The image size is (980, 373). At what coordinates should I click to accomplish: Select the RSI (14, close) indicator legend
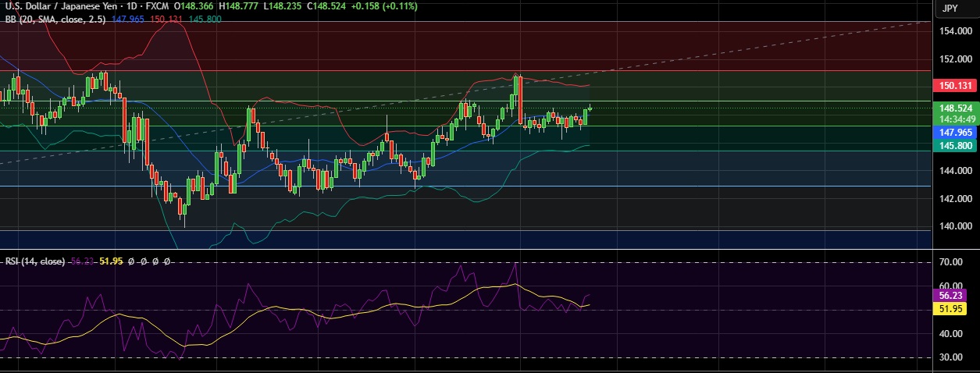point(34,262)
